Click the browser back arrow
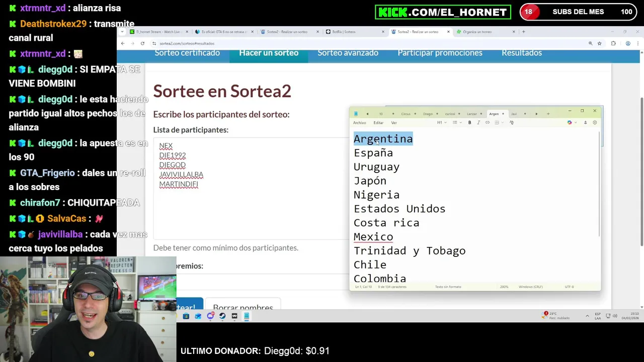Viewport: 644px width, 362px height. tap(122, 43)
